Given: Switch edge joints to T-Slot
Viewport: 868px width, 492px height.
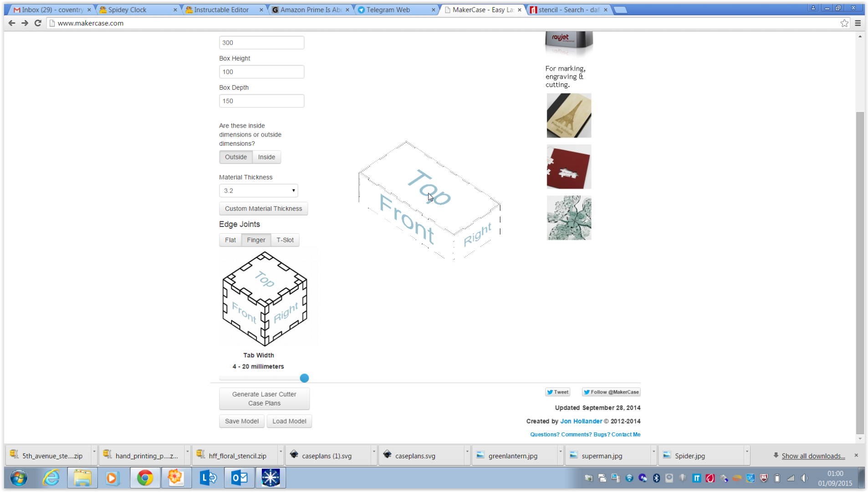Looking at the screenshot, I should [285, 240].
